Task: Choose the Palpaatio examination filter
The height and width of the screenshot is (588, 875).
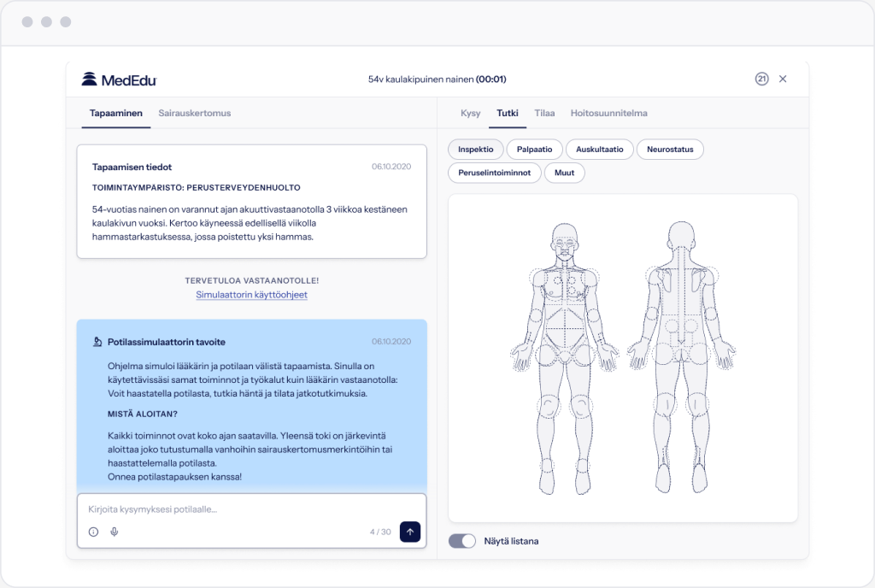Action: [x=534, y=150]
